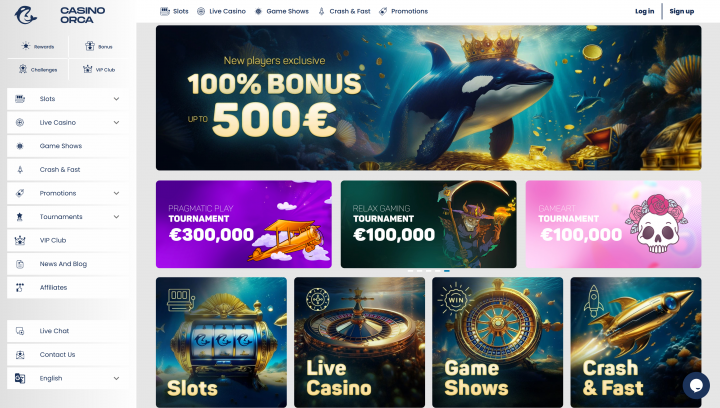The width and height of the screenshot is (720, 408).
Task: Click the Affiliates sidebar icon
Action: (20, 287)
